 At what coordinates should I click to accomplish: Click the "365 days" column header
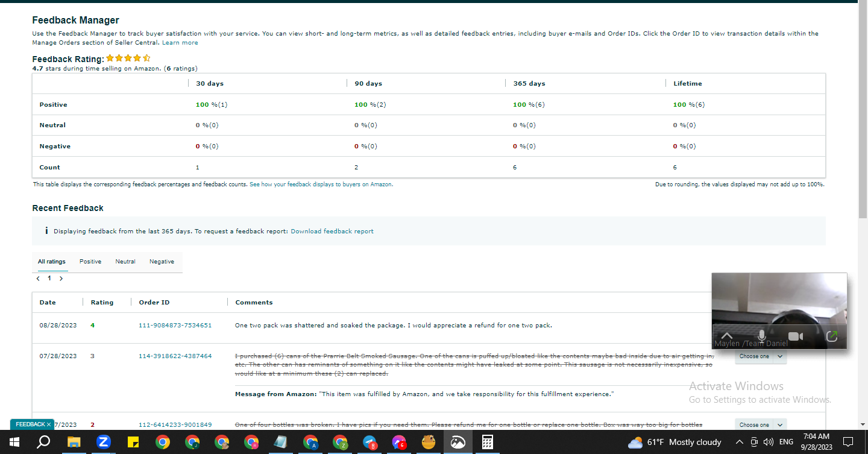[529, 84]
